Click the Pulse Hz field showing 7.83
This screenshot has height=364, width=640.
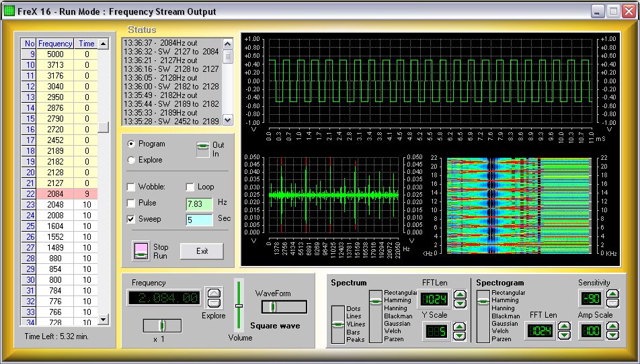pyautogui.click(x=200, y=204)
